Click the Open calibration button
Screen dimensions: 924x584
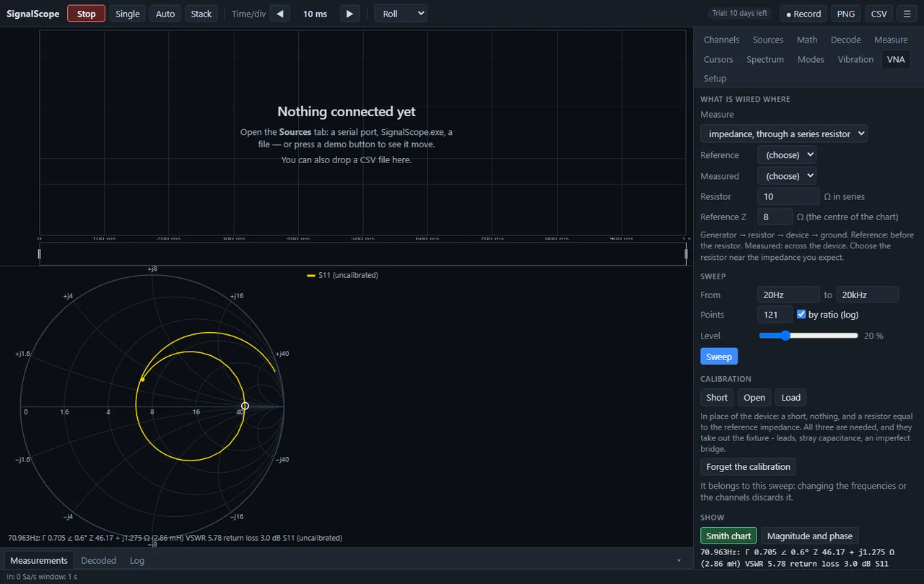pyautogui.click(x=754, y=397)
